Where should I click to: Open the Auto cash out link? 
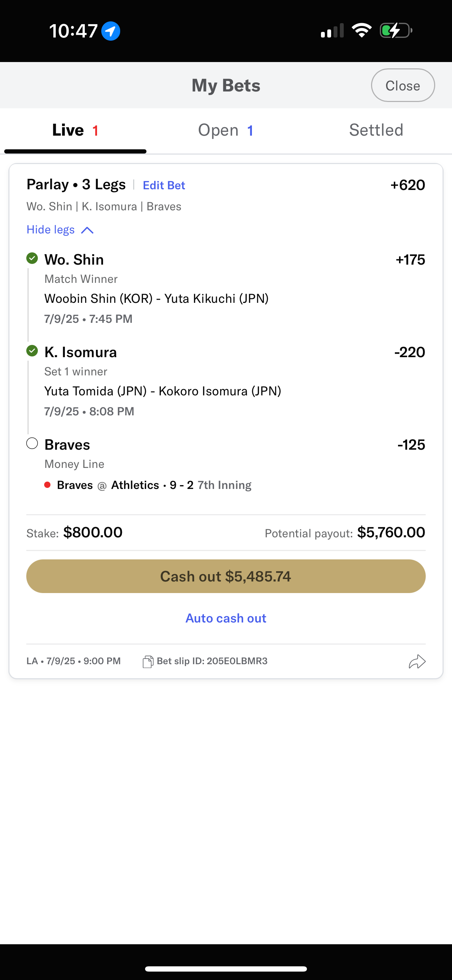click(x=226, y=618)
